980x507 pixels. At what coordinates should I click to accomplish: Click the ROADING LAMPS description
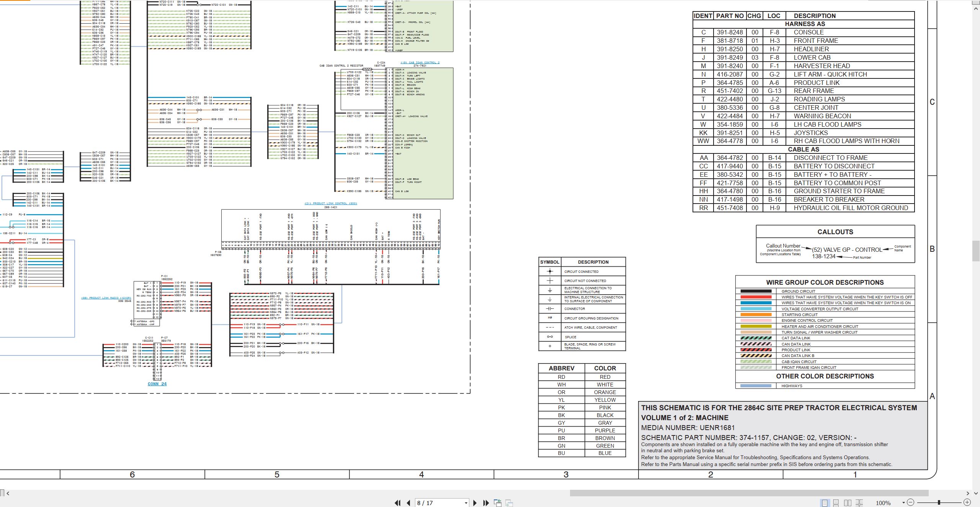click(x=819, y=99)
